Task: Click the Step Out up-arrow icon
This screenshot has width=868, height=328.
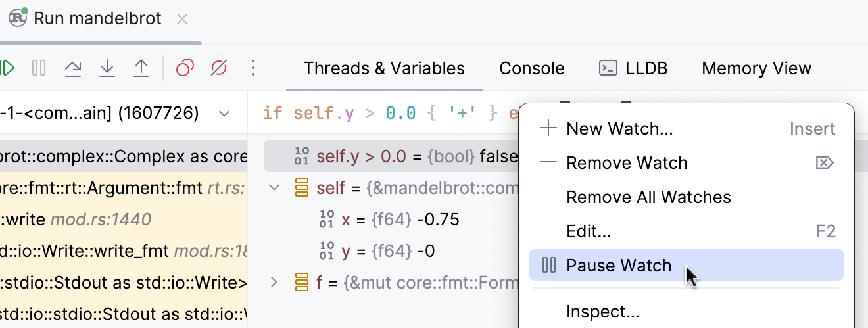Action: coord(141,68)
